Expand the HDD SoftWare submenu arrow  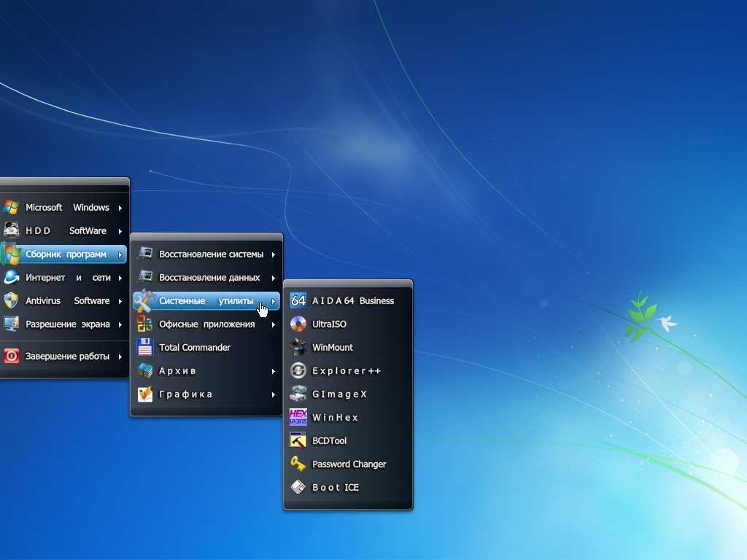point(120,231)
